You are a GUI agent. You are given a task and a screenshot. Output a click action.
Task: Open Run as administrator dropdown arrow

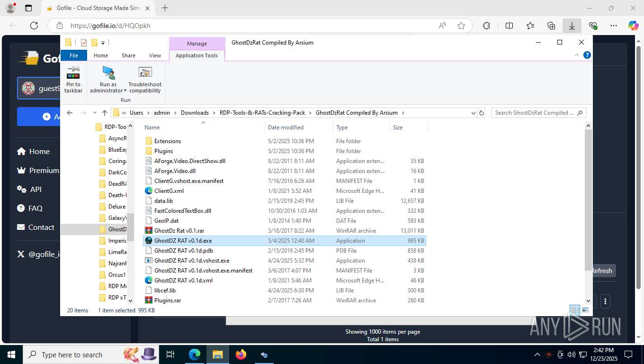pyautogui.click(x=125, y=91)
